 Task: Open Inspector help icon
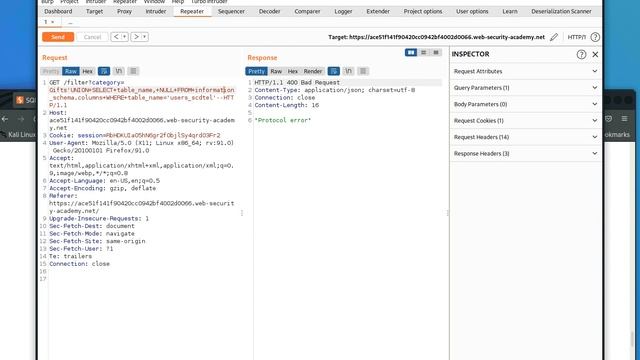(x=581, y=54)
